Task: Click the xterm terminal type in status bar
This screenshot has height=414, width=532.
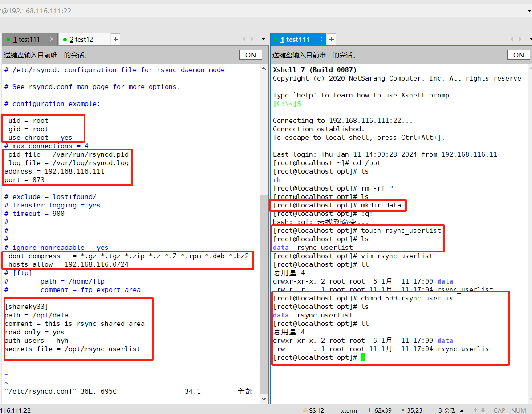Action: [x=349, y=410]
